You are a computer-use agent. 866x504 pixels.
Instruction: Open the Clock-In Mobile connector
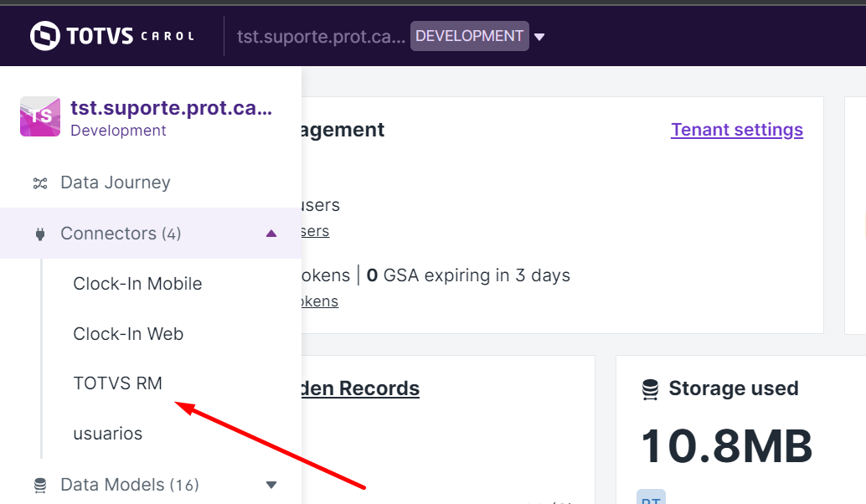pyautogui.click(x=137, y=284)
